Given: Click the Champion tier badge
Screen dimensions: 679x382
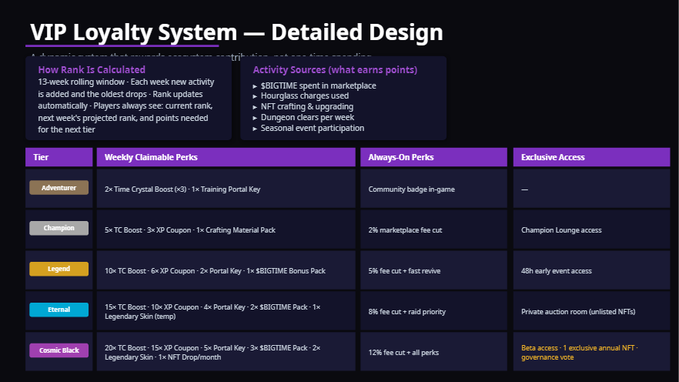Looking at the screenshot, I should 59,228.
